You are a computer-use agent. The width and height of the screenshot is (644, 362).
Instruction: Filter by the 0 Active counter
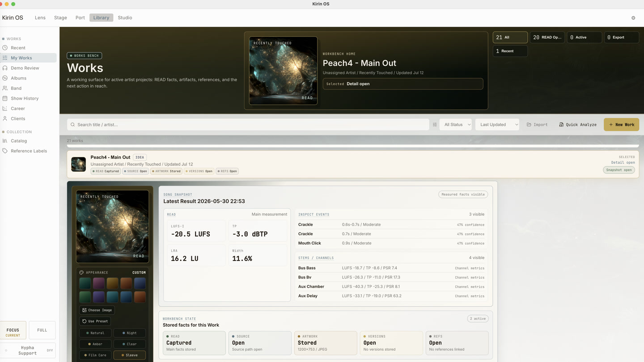tap(584, 38)
